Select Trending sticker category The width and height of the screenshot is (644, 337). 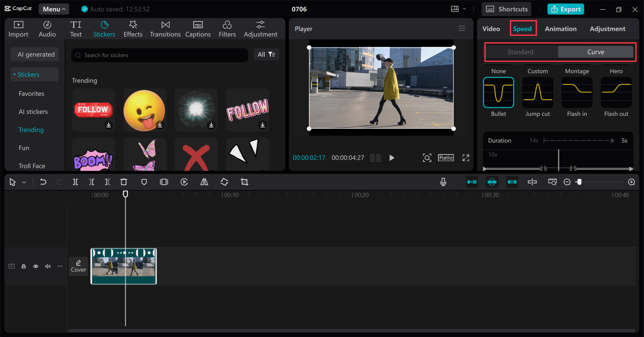[31, 130]
